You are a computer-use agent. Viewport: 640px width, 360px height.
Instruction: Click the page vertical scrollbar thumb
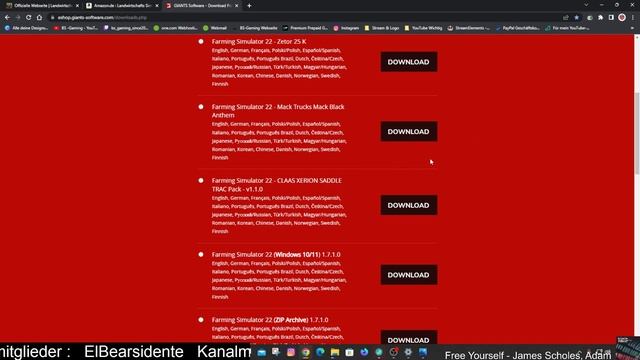[637, 134]
